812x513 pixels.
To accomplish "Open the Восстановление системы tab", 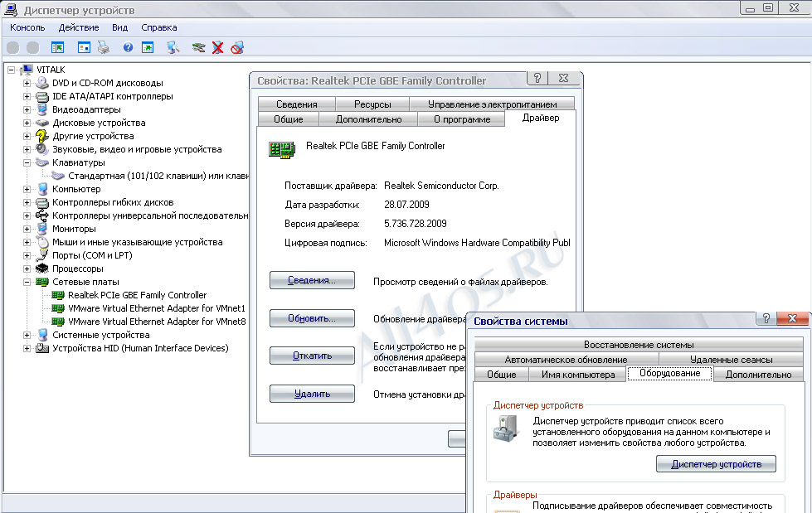I will click(x=639, y=345).
